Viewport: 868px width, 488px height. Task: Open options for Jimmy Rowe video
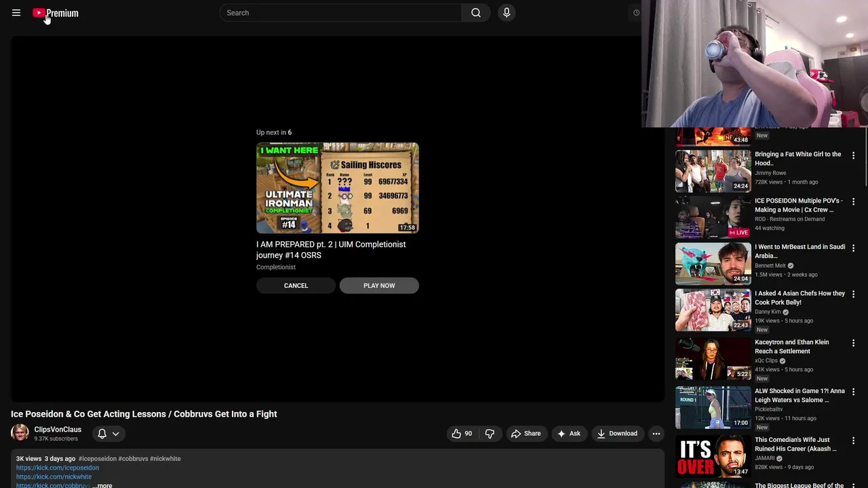[853, 155]
